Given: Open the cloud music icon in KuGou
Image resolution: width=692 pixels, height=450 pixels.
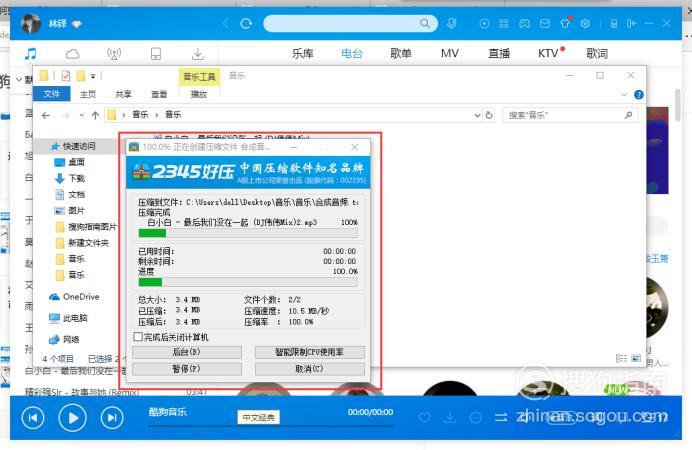Looking at the screenshot, I should coord(72,54).
